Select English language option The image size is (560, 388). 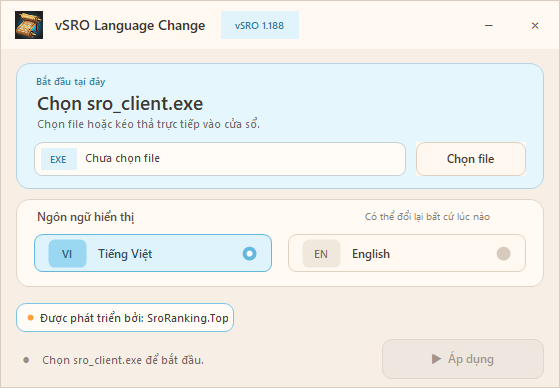point(407,253)
